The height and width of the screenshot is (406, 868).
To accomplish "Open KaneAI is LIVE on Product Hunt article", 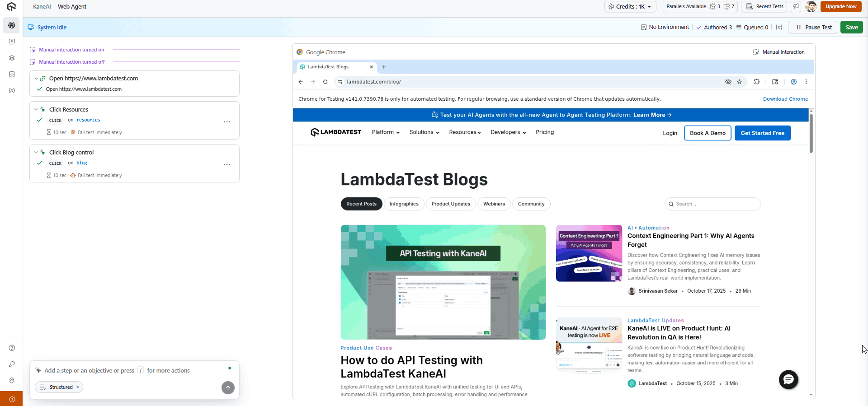I will tap(679, 333).
